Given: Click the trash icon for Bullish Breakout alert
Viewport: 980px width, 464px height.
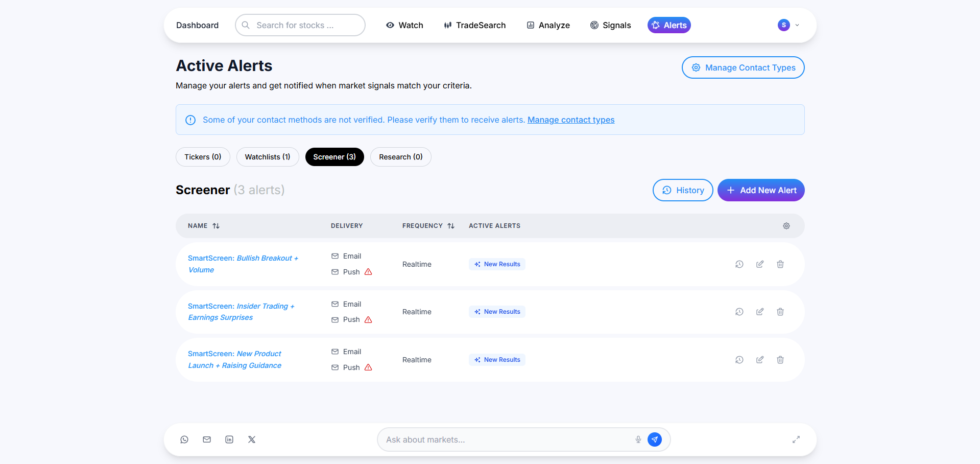Looking at the screenshot, I should coord(780,264).
